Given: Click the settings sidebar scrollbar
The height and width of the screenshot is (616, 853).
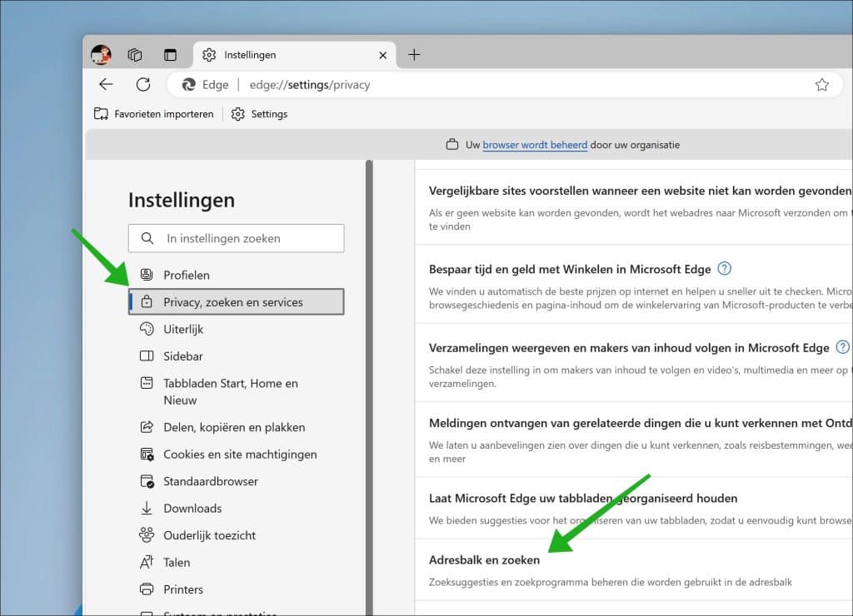Looking at the screenshot, I should (369, 387).
